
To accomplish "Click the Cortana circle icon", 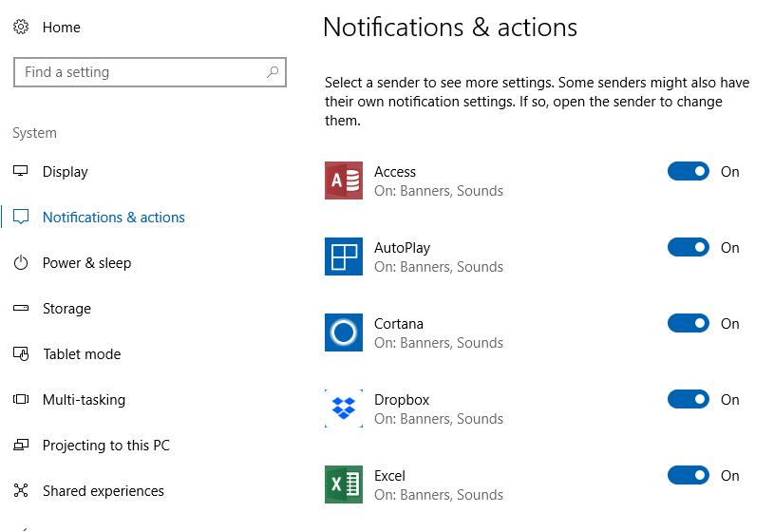I will click(x=344, y=332).
